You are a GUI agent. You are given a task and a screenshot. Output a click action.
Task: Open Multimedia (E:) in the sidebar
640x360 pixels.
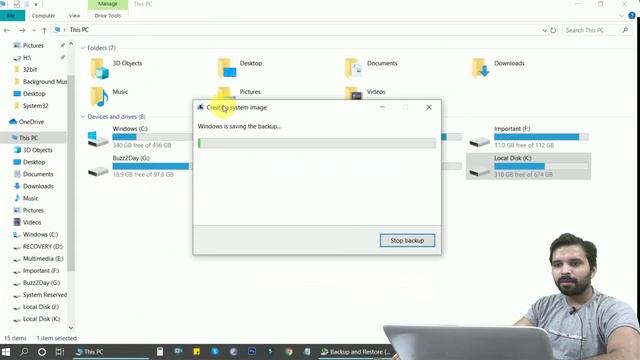(43, 258)
